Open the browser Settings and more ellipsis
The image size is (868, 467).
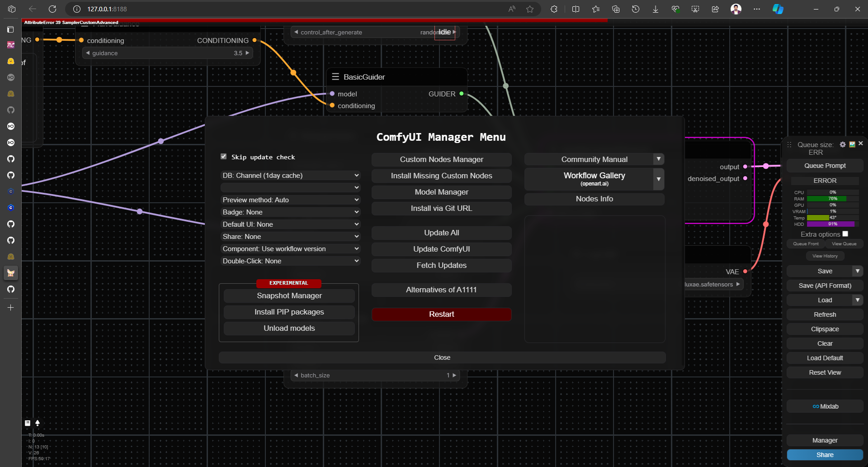pos(757,9)
